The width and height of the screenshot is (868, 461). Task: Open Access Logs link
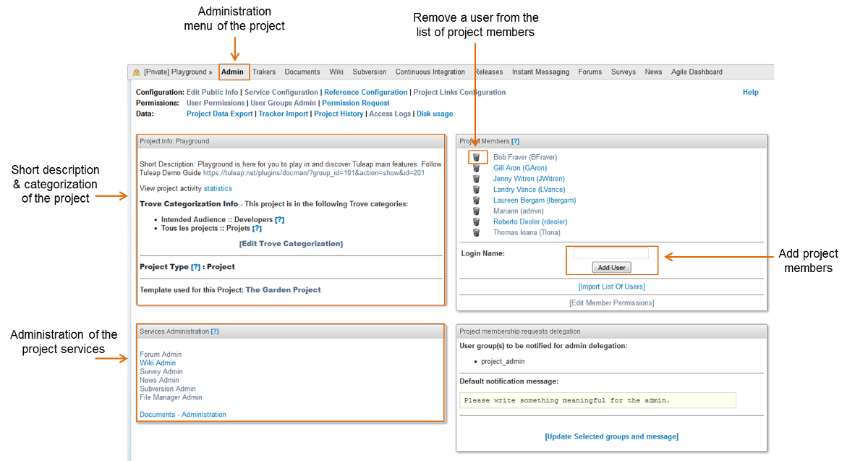pos(390,114)
